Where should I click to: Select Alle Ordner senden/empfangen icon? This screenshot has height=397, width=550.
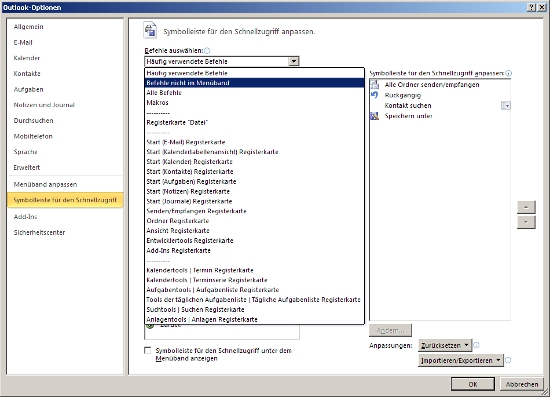click(x=375, y=85)
